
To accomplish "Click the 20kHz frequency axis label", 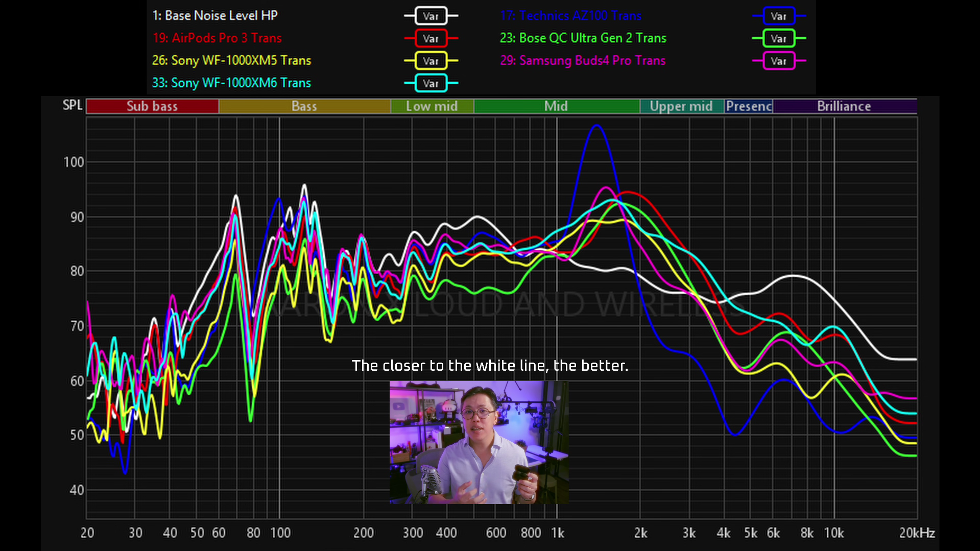I will (917, 533).
